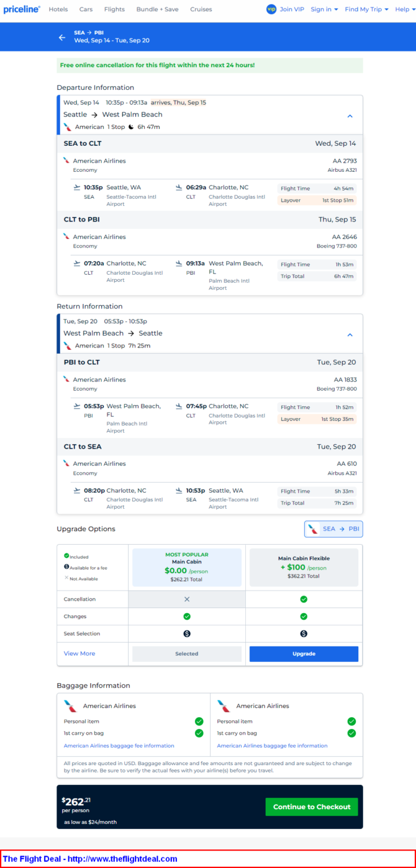
Task: Open the Flights menu item
Action: pos(114,9)
